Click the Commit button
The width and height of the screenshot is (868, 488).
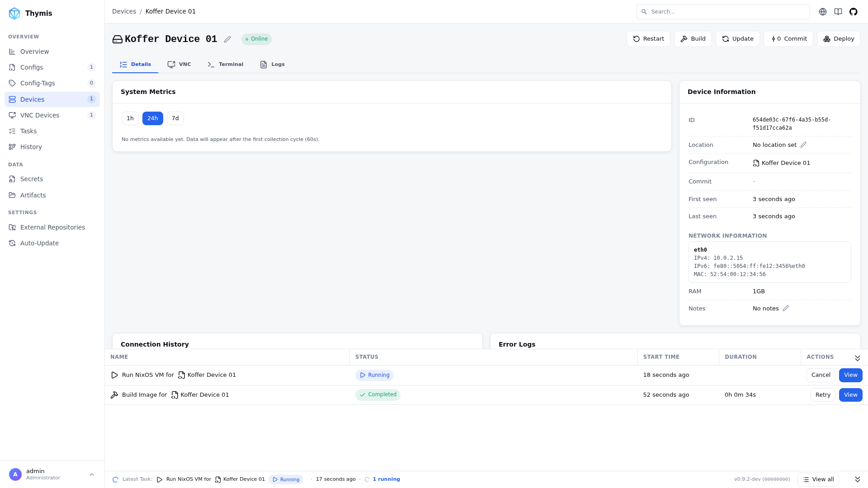tap(788, 39)
